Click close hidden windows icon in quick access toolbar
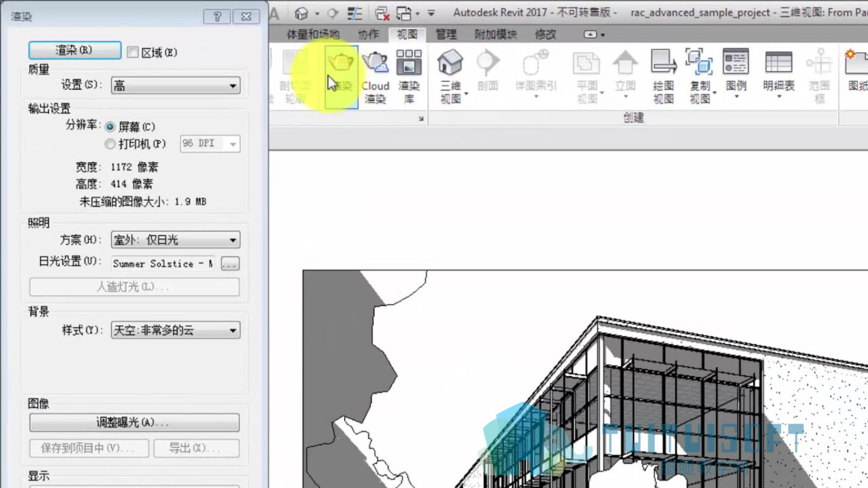 381,13
